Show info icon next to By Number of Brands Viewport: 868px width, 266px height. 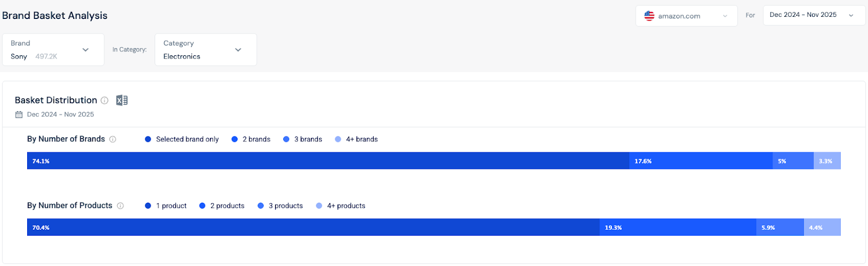113,139
